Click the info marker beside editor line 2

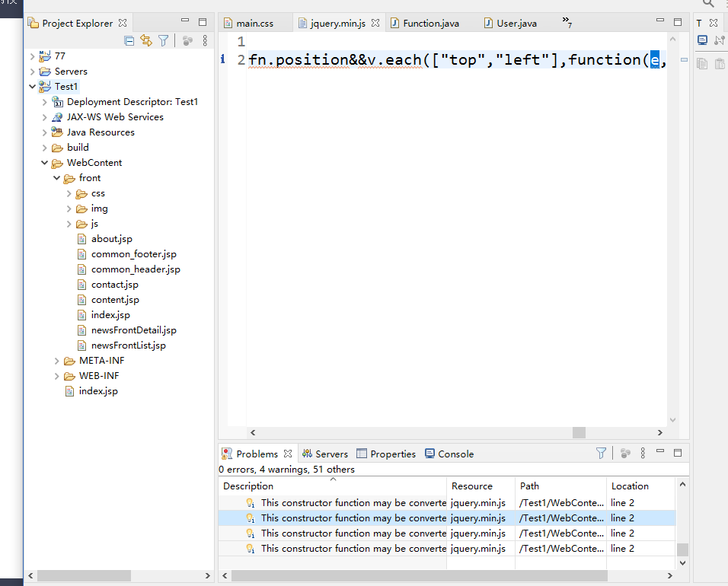(223, 59)
